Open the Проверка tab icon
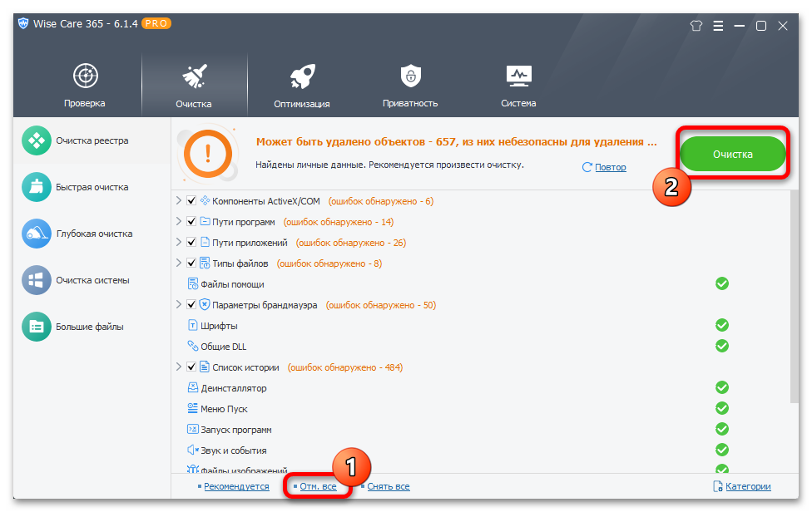The image size is (812, 512). [86, 76]
